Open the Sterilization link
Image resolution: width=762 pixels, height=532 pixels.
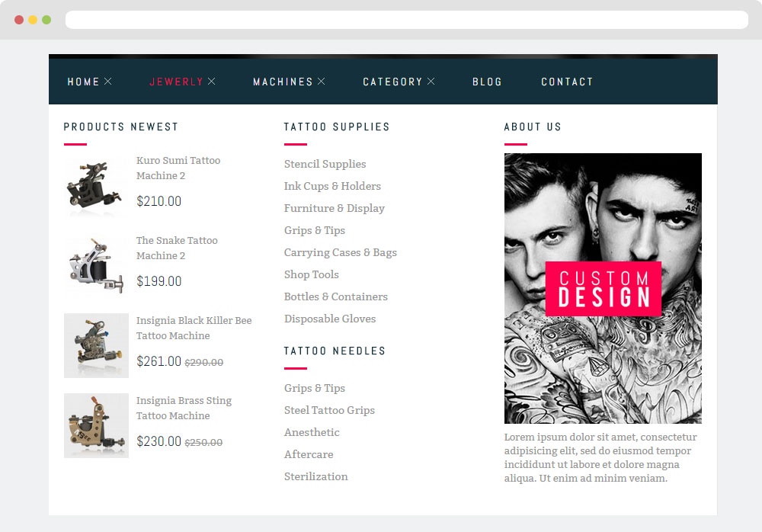coord(315,476)
